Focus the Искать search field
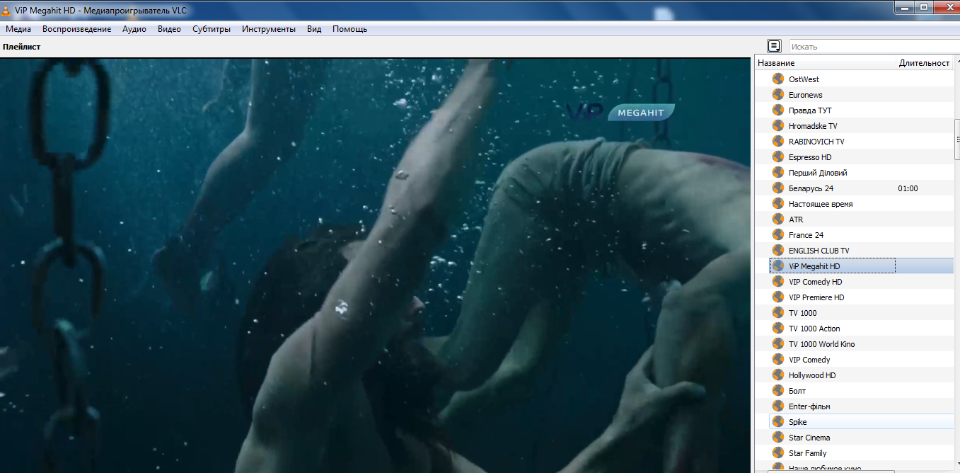The image size is (960, 473). (873, 47)
